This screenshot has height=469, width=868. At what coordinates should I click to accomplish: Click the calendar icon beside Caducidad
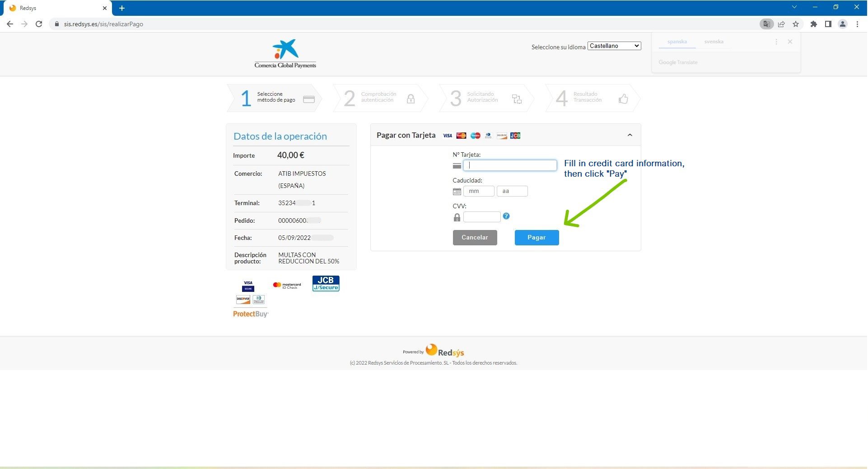point(457,192)
